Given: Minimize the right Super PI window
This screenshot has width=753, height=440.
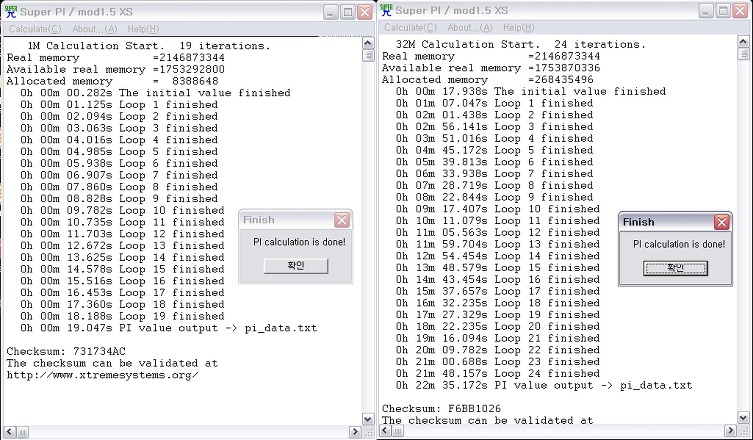Looking at the screenshot, I should (x=706, y=11).
